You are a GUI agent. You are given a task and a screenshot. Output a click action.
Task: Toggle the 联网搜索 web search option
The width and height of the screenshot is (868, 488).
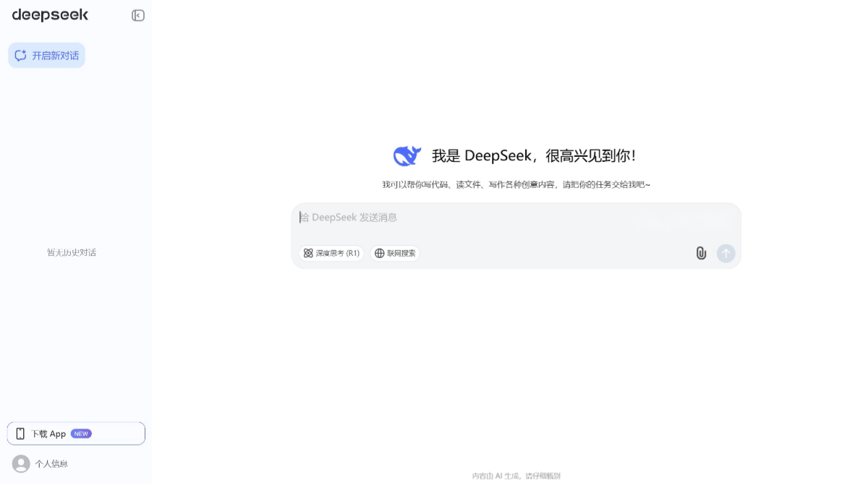coord(395,253)
